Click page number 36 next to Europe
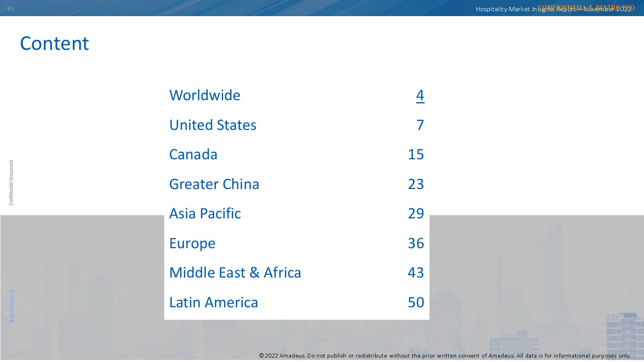This screenshot has width=644, height=362. pyautogui.click(x=416, y=243)
